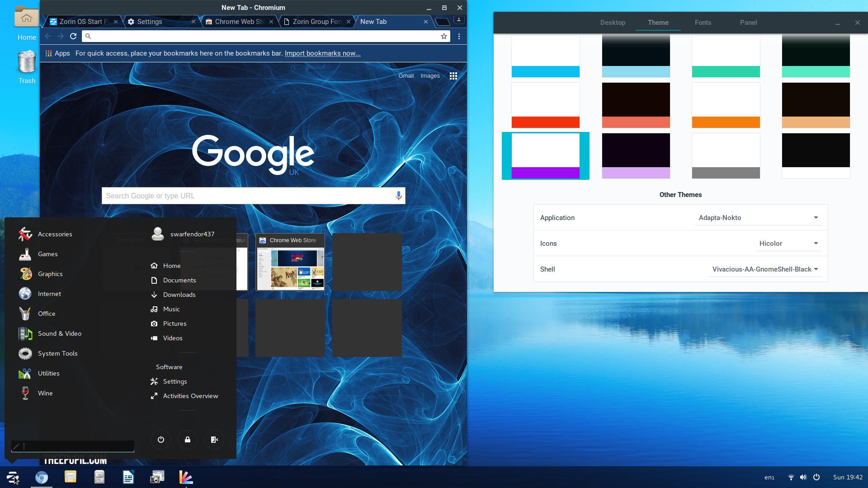Open Chromium's three-dot menu
The image size is (868, 488).
[x=459, y=36]
